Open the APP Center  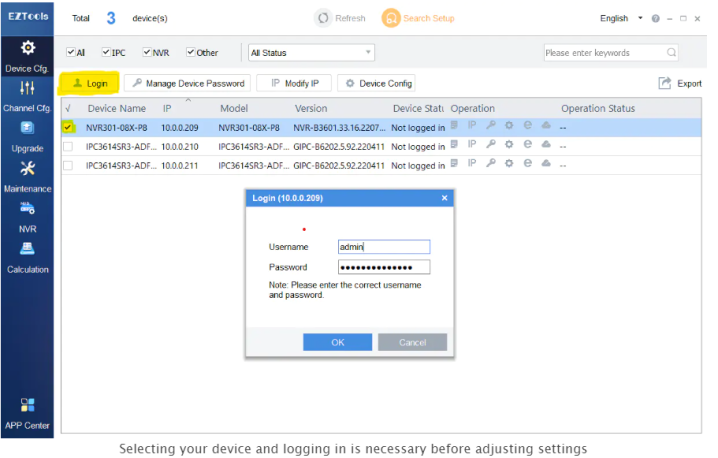pos(27,412)
